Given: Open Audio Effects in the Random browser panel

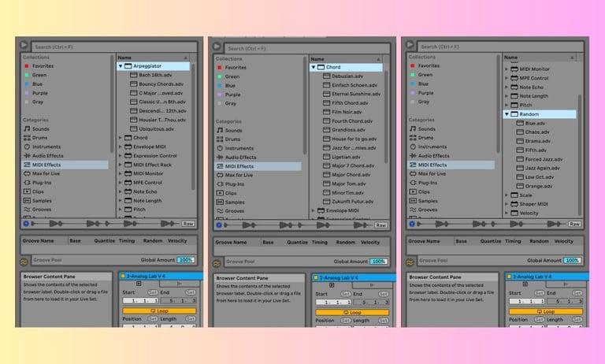Looking at the screenshot, I should (x=429, y=155).
